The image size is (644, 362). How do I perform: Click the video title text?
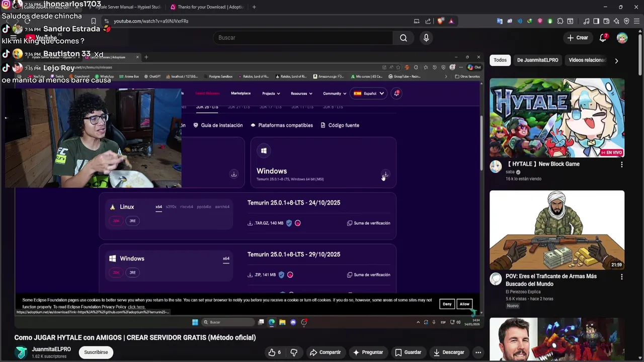click(135, 337)
